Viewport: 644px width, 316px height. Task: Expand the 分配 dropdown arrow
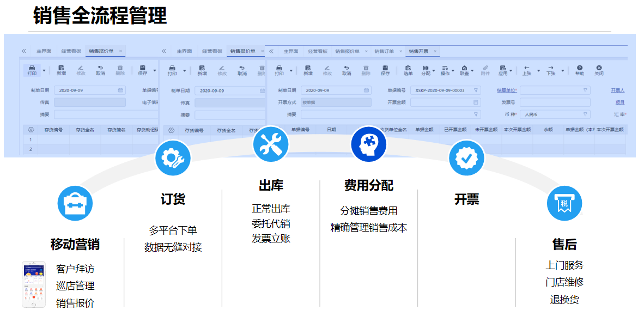coord(434,71)
